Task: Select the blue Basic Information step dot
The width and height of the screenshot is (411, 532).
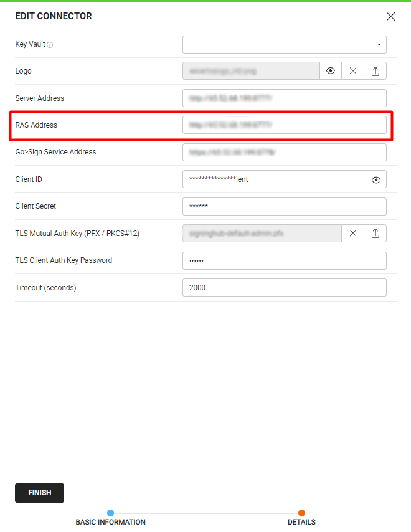Action: (110, 513)
